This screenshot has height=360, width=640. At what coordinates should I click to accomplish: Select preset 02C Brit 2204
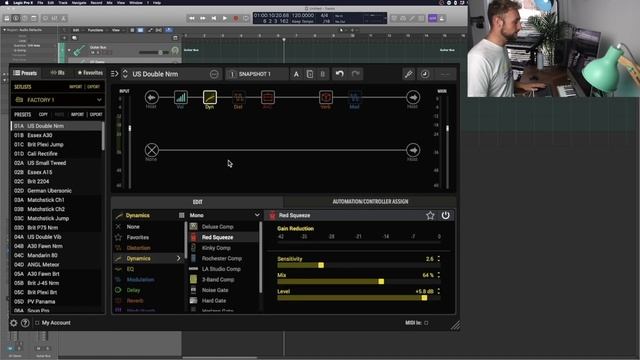click(x=56, y=181)
